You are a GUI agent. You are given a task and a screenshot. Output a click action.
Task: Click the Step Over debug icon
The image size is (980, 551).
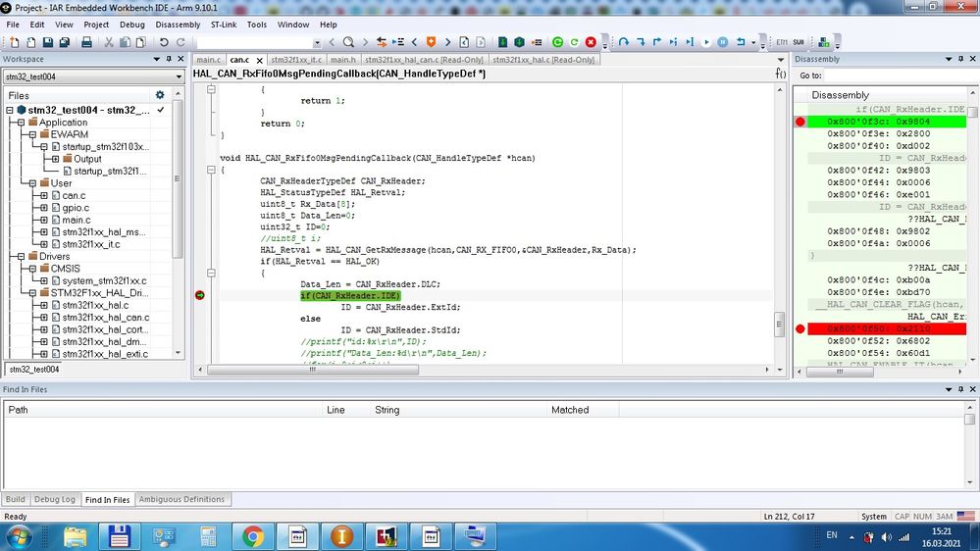click(624, 42)
